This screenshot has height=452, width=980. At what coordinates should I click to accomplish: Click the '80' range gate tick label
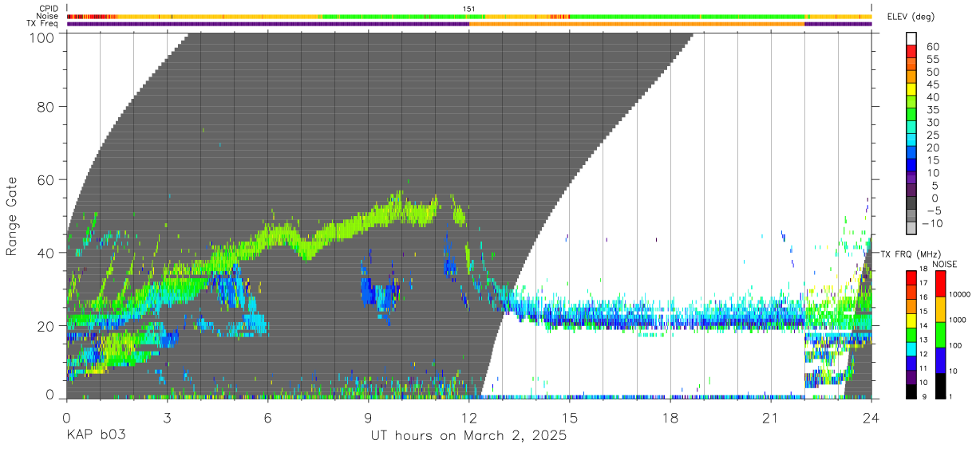click(x=47, y=106)
